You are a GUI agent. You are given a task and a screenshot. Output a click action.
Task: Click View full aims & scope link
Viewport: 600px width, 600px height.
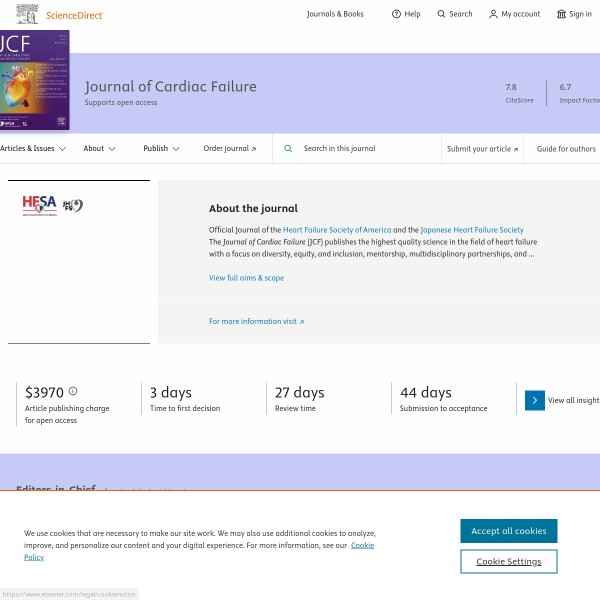(246, 278)
